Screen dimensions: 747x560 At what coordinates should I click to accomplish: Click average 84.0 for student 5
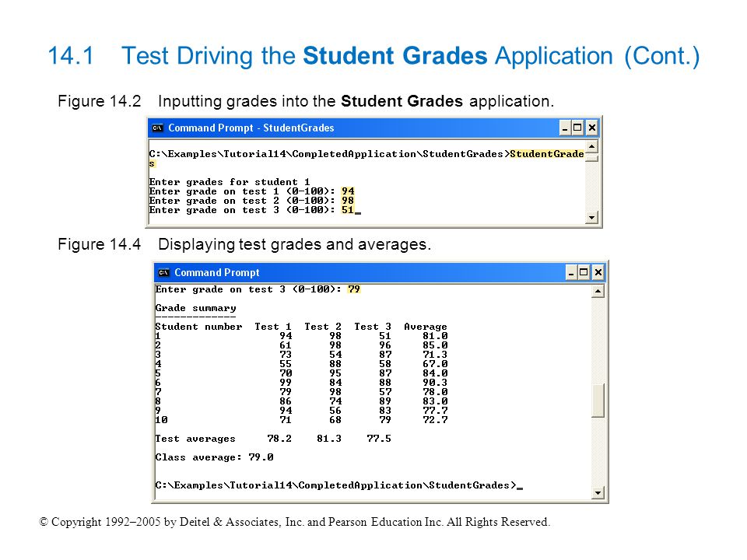pos(435,373)
